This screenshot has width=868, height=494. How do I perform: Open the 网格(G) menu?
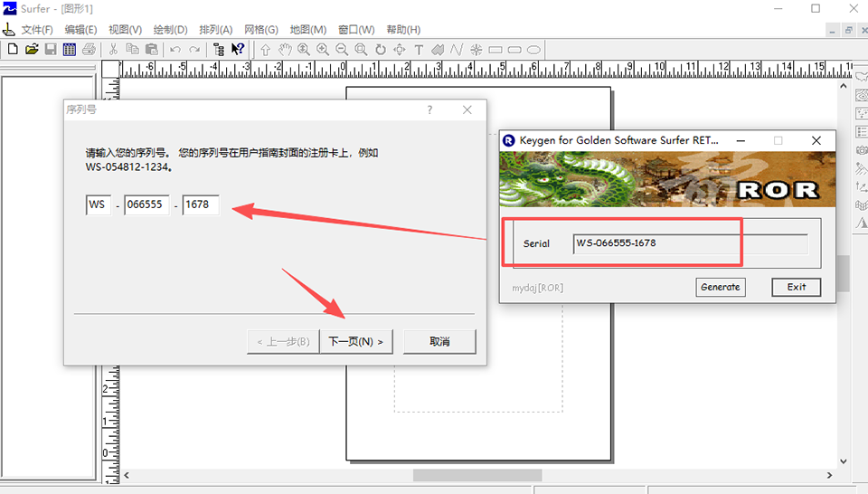click(261, 29)
